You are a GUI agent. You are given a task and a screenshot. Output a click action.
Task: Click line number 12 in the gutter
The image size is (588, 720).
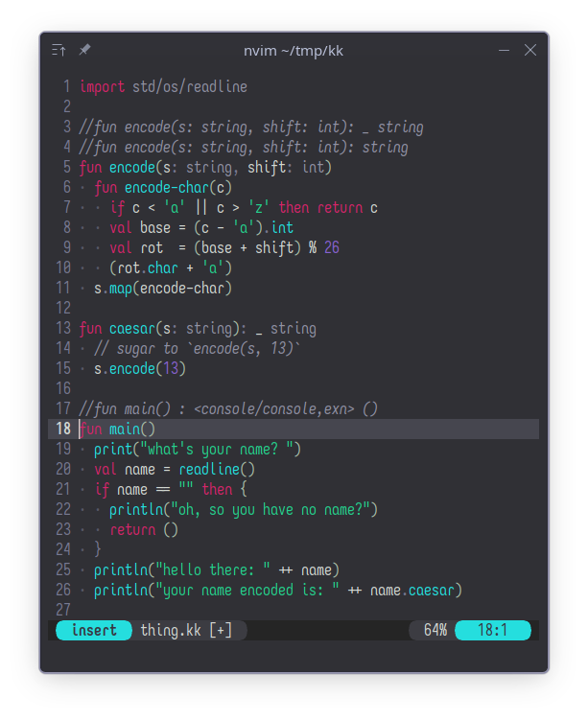pyautogui.click(x=63, y=309)
